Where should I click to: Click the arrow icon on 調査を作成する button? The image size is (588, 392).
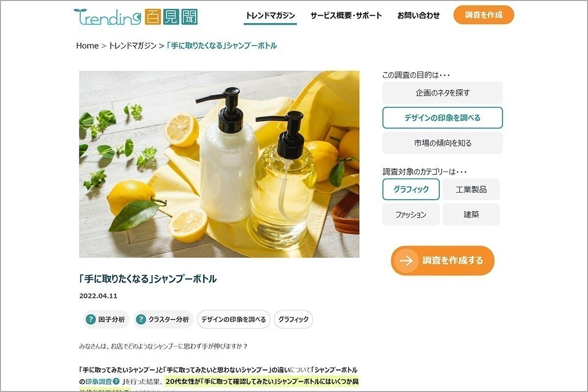pyautogui.click(x=406, y=261)
